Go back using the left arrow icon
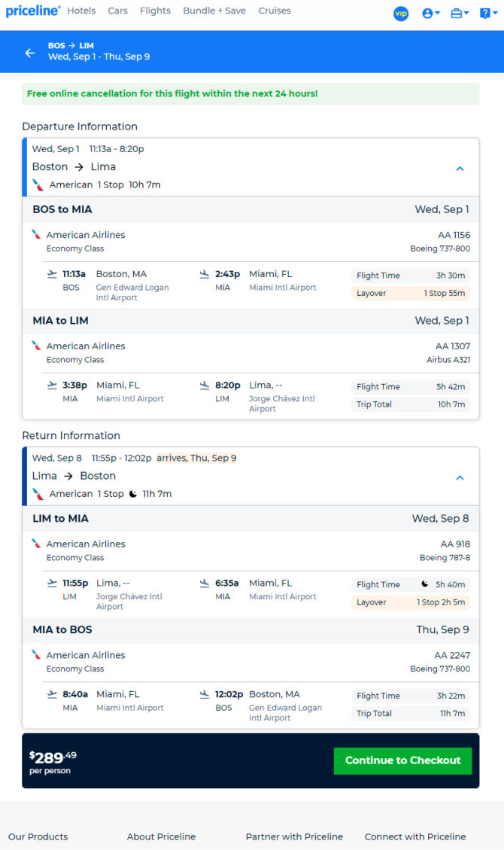This screenshot has width=504, height=850. [30, 53]
